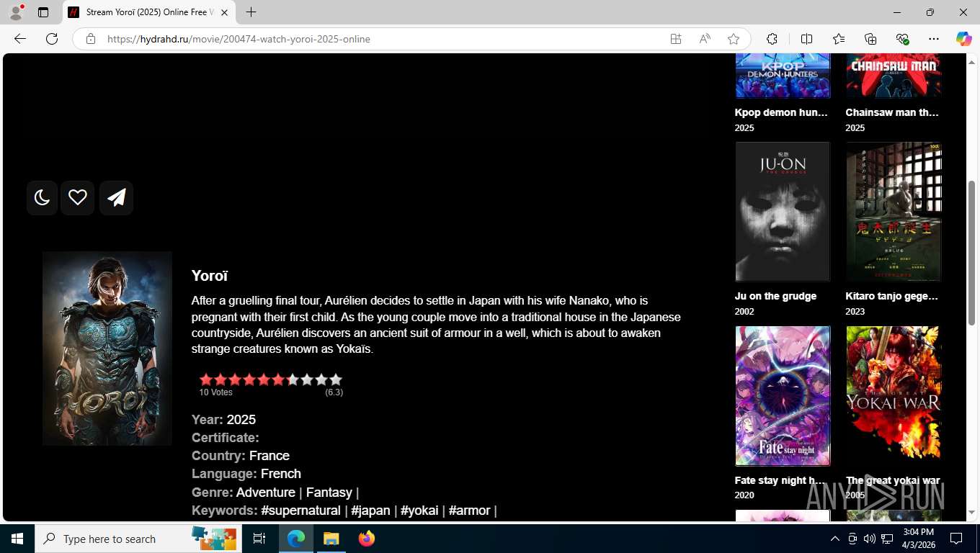Open Browser essentials heart icon

click(x=903, y=39)
